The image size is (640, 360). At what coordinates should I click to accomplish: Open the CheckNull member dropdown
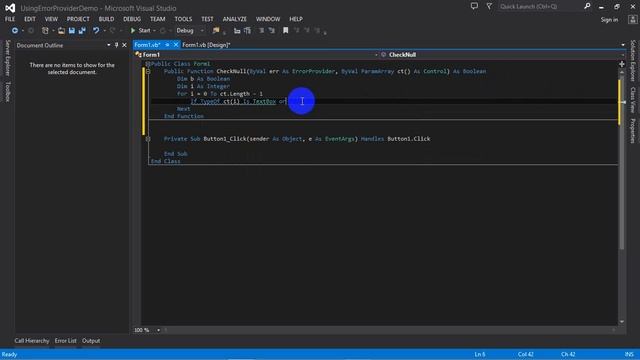[502, 55]
